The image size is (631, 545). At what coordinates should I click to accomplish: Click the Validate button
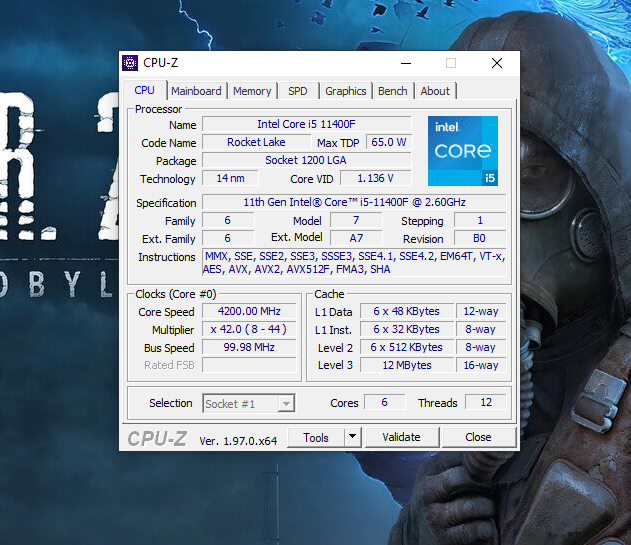tap(400, 437)
